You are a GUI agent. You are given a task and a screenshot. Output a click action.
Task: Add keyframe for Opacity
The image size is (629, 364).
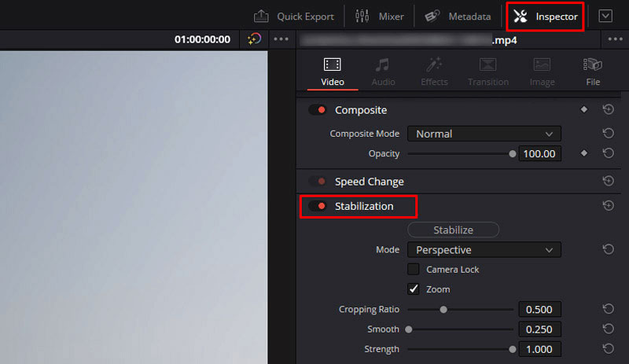pos(583,153)
